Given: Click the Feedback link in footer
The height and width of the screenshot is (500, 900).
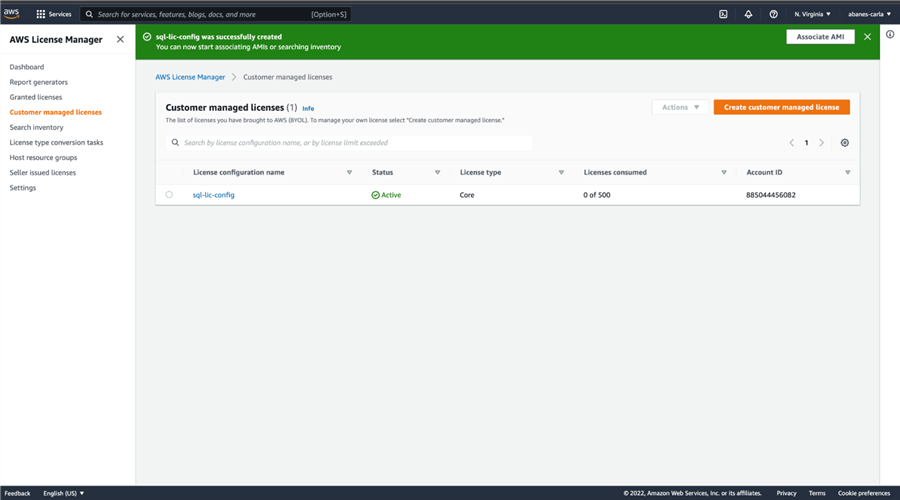Looking at the screenshot, I should [17, 493].
